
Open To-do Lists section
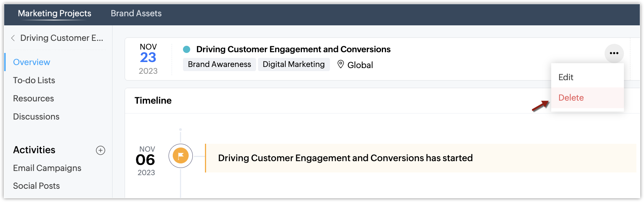click(x=34, y=80)
